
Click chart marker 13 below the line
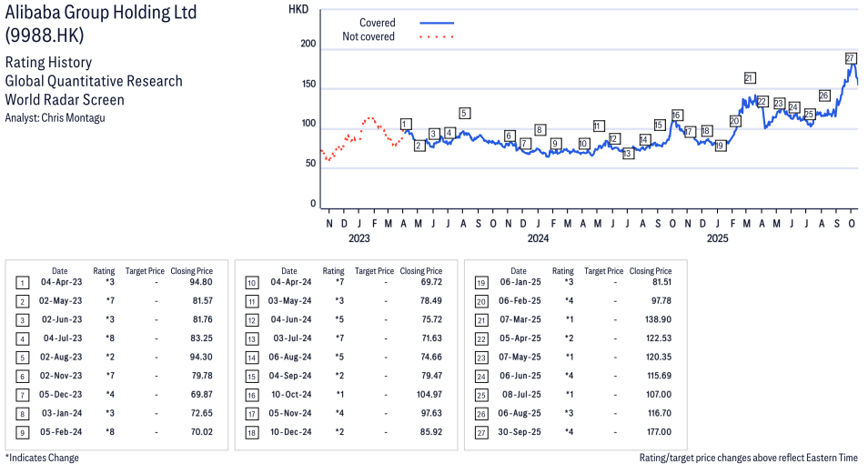[x=628, y=154]
